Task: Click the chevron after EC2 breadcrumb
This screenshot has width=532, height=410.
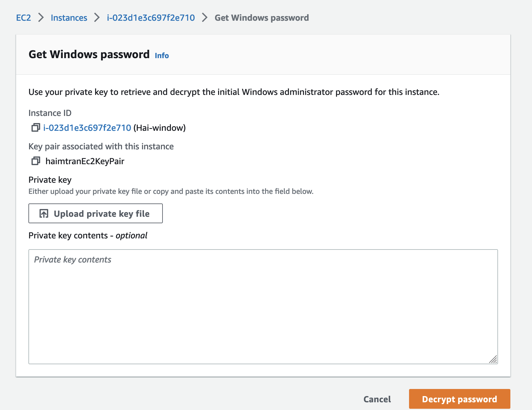Action: (x=41, y=18)
